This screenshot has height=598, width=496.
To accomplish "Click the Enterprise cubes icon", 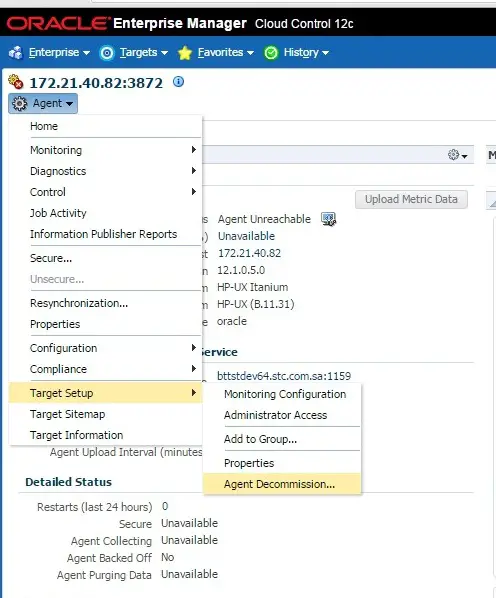I will point(16,53).
